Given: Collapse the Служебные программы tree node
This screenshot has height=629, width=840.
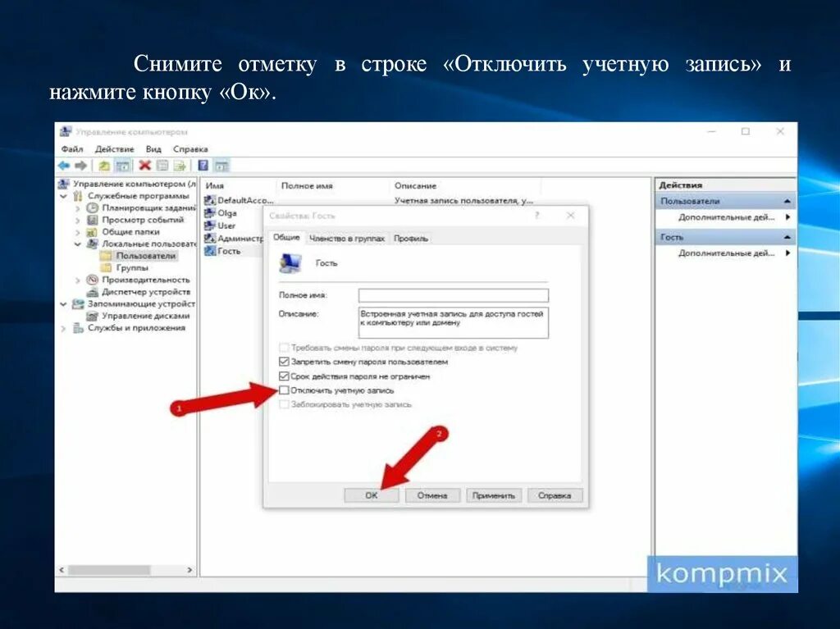Looking at the screenshot, I should [x=64, y=196].
